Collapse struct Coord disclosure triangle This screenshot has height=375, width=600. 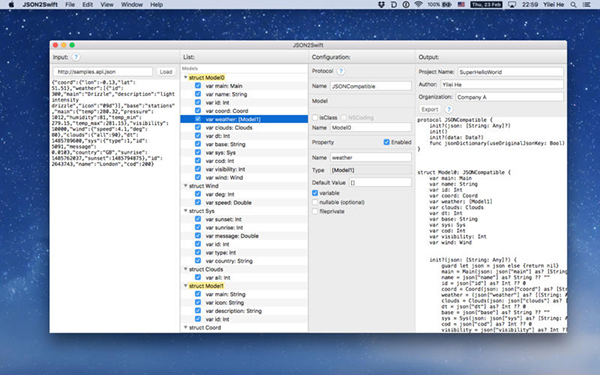click(186, 328)
